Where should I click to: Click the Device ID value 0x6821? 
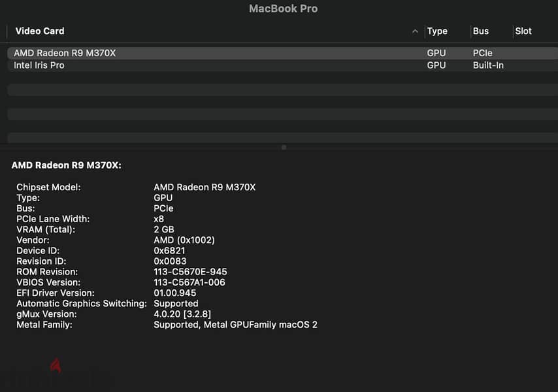169,250
